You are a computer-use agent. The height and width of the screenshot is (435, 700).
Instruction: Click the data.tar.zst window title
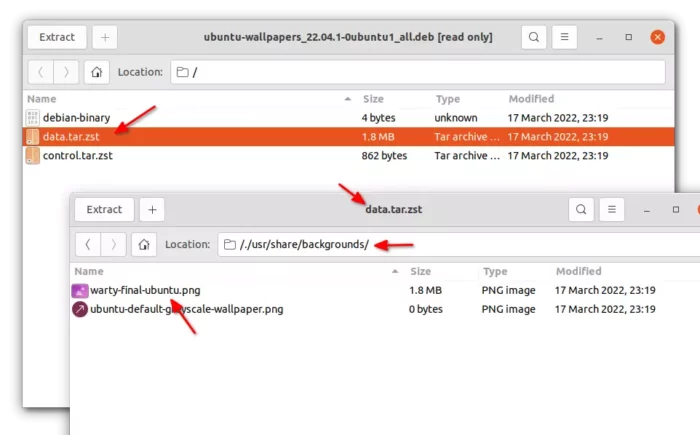coord(394,209)
